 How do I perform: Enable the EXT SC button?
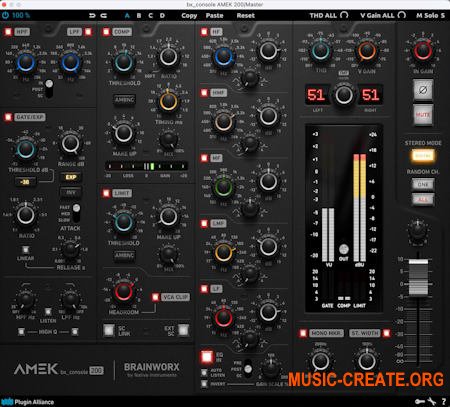[183, 330]
